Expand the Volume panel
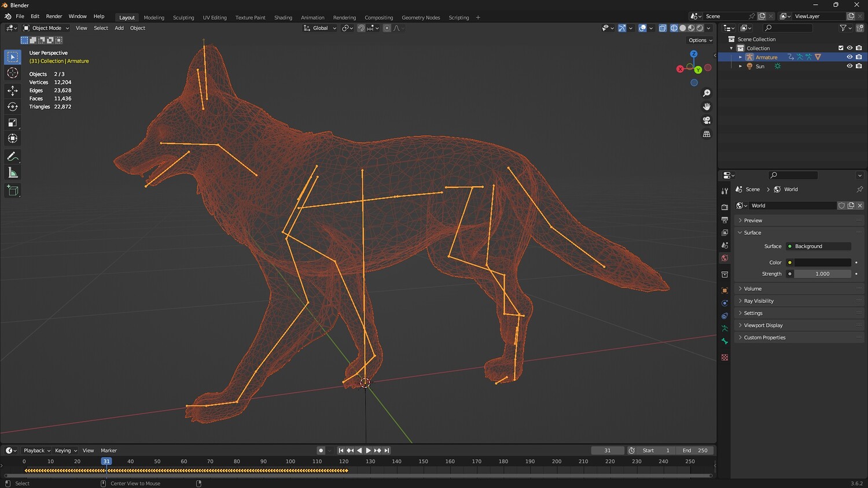 tap(799, 289)
